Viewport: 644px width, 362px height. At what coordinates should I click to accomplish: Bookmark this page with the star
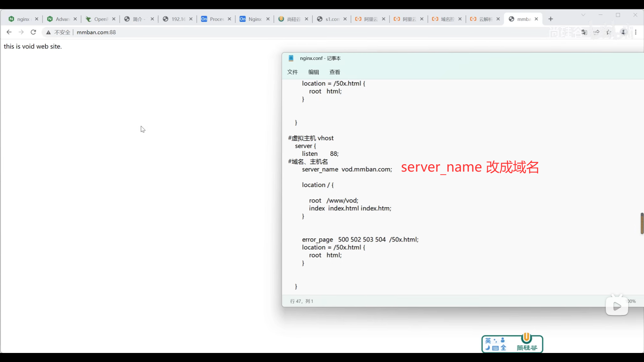[609, 32]
